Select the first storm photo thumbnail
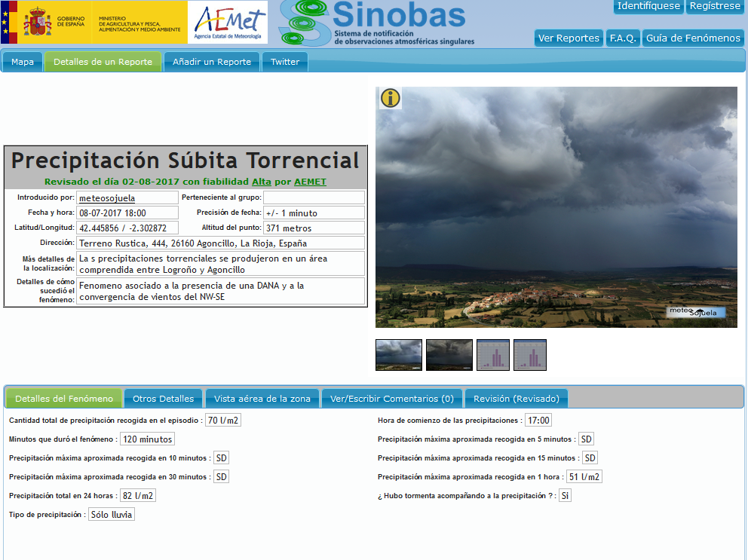The height and width of the screenshot is (560, 748). coord(399,355)
